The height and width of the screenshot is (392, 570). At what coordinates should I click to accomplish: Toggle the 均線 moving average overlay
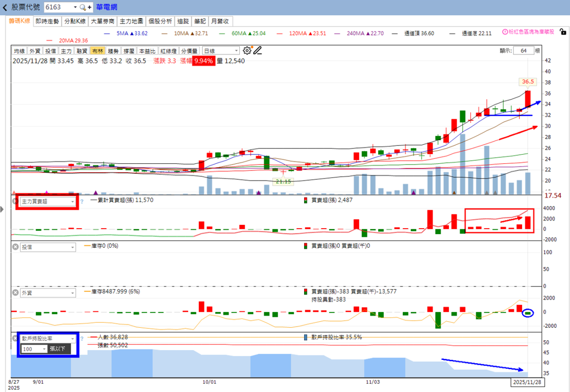[19, 51]
